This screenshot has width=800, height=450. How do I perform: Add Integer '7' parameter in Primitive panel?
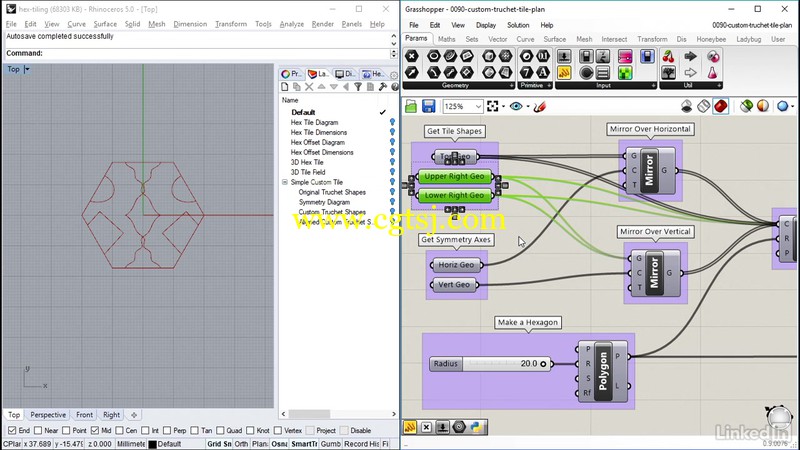tap(526, 73)
